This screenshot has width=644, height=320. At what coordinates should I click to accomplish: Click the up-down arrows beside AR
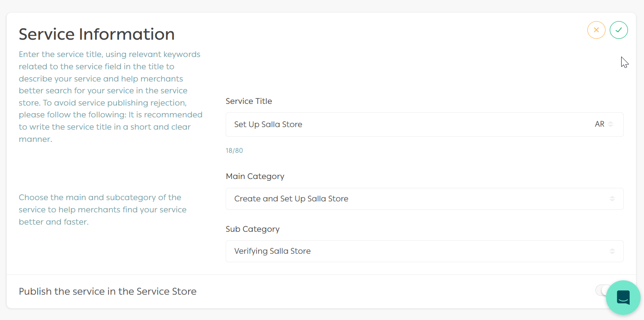[611, 125]
